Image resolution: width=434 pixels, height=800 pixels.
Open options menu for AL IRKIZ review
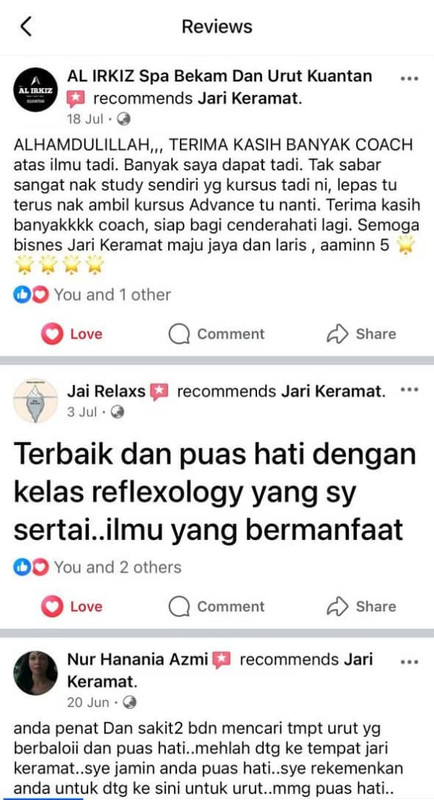coord(409,79)
